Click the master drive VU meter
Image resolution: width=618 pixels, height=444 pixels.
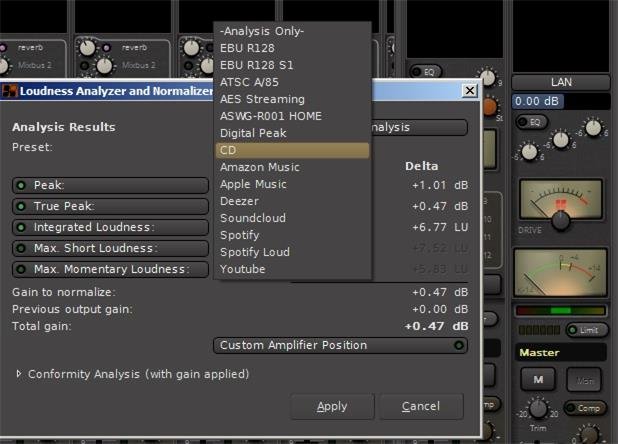tap(560, 199)
